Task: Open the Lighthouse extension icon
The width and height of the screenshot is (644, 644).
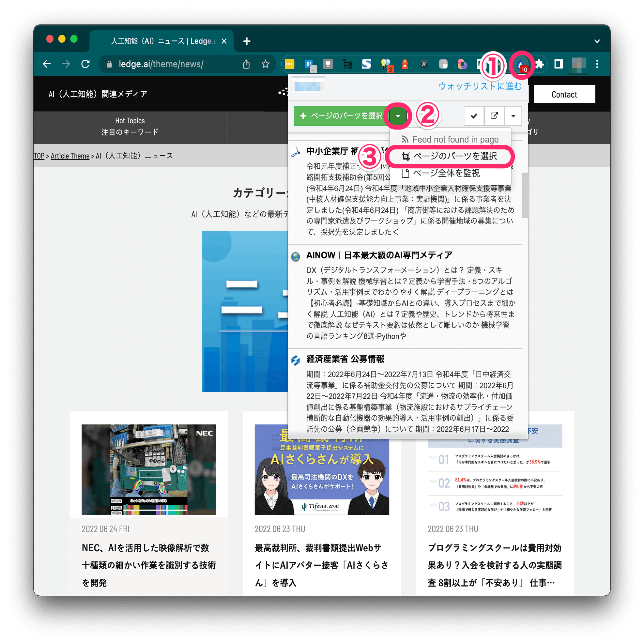Action: pyautogui.click(x=405, y=64)
